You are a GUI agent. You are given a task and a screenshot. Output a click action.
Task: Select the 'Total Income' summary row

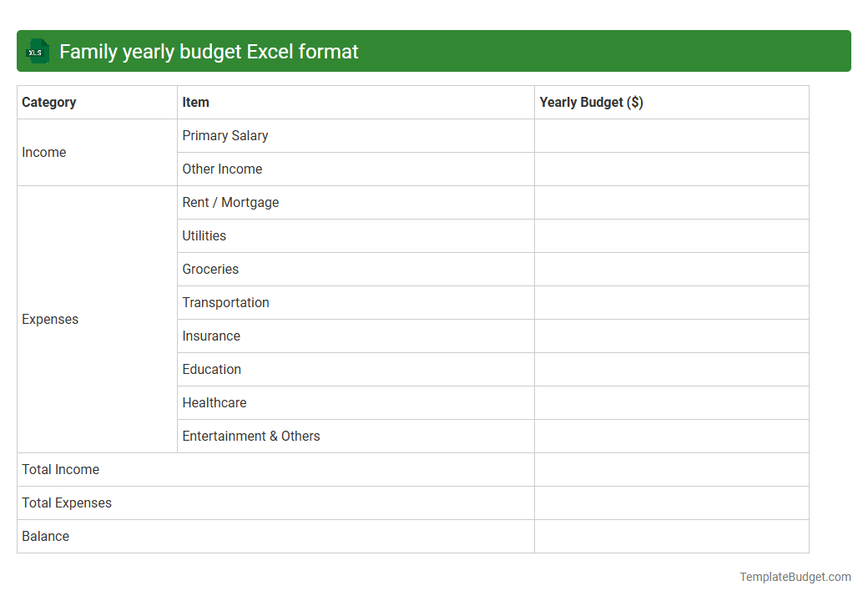pos(60,469)
